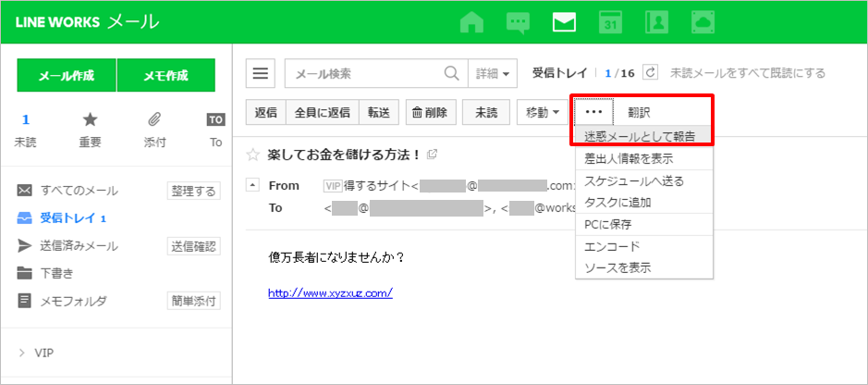Click the magnifier search icon
Screen dimensions: 868x385
tap(452, 73)
